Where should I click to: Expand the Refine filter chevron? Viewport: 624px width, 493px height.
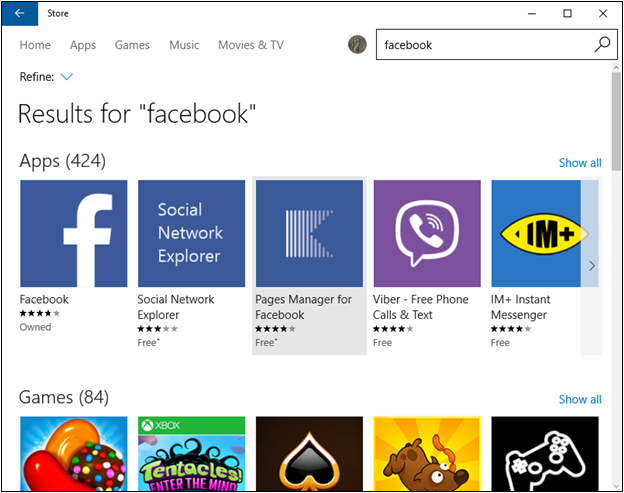pos(67,77)
